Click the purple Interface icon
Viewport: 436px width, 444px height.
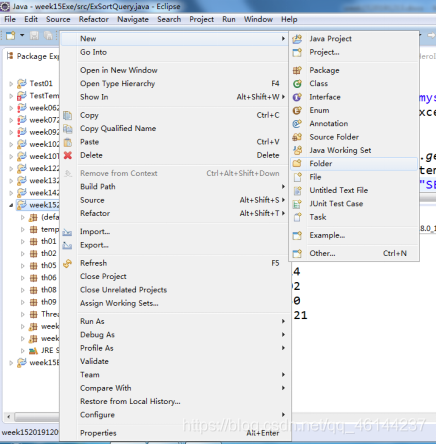tap(297, 97)
